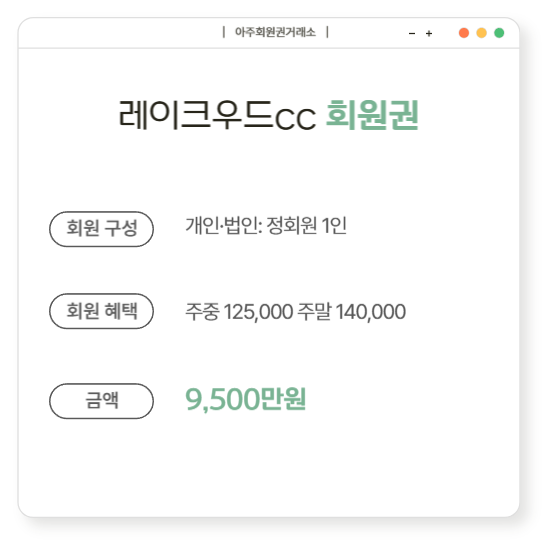The height and width of the screenshot is (550, 550).
Task: Click the 9,500만원 price text
Action: pos(246,399)
